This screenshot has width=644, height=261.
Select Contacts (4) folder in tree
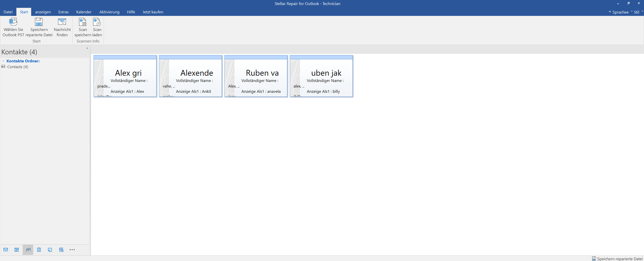coord(18,67)
